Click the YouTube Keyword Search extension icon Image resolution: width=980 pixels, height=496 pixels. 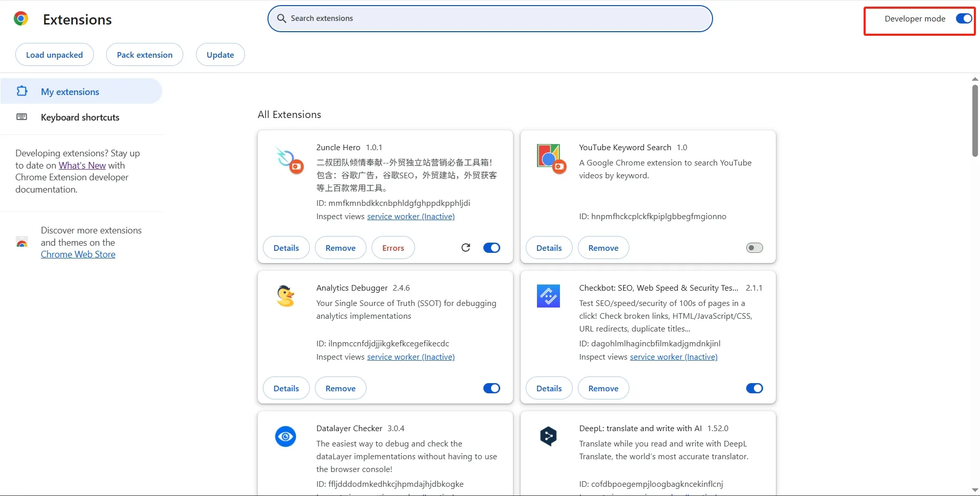[551, 158]
